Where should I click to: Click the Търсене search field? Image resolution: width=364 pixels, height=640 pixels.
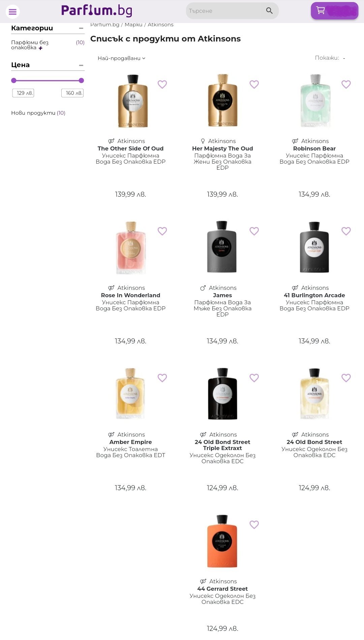click(x=224, y=11)
